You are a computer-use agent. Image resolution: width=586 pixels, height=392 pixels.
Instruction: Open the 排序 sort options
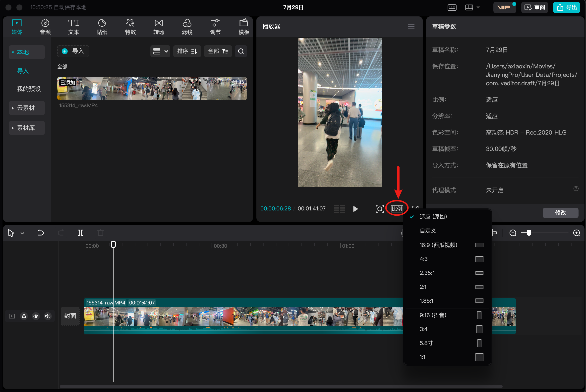187,51
